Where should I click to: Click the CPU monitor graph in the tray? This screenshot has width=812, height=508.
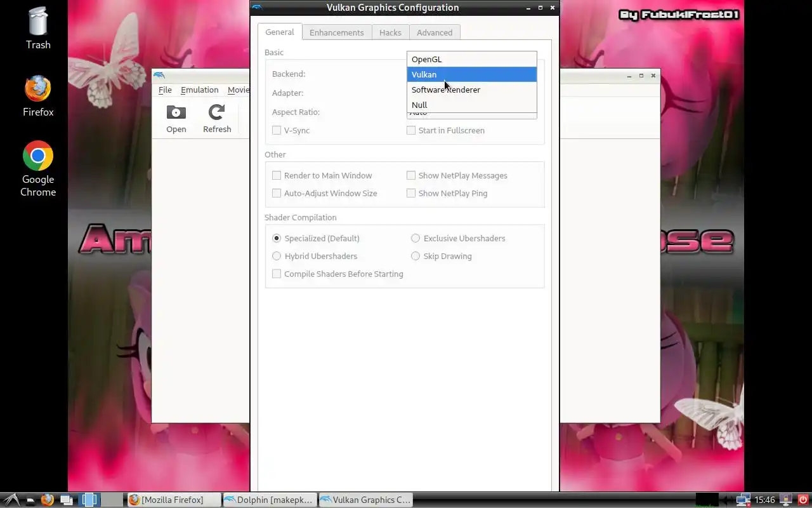707,500
